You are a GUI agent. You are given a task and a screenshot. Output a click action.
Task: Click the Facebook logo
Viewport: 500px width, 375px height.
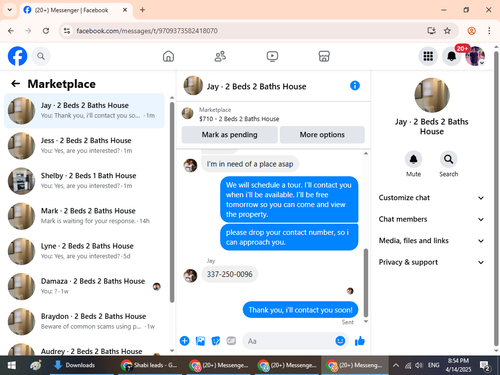coord(17,56)
